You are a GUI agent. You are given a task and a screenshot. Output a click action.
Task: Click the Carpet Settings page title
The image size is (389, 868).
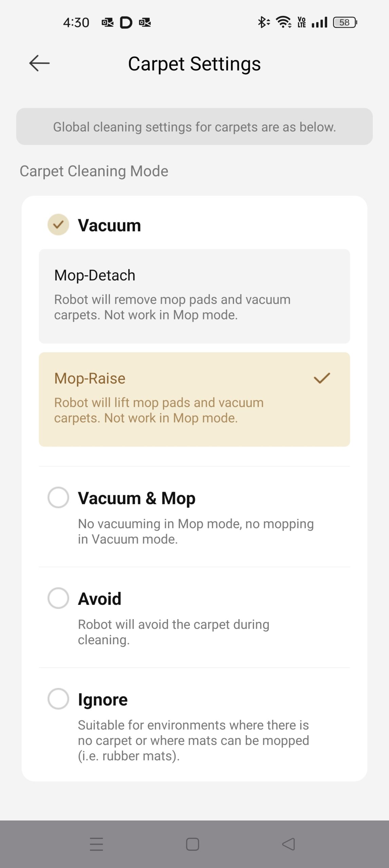click(194, 64)
